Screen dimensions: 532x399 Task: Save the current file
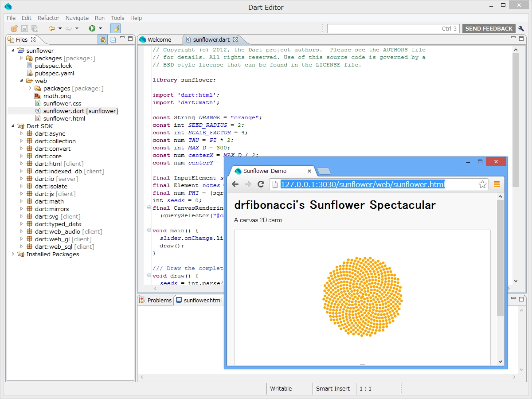(24, 28)
